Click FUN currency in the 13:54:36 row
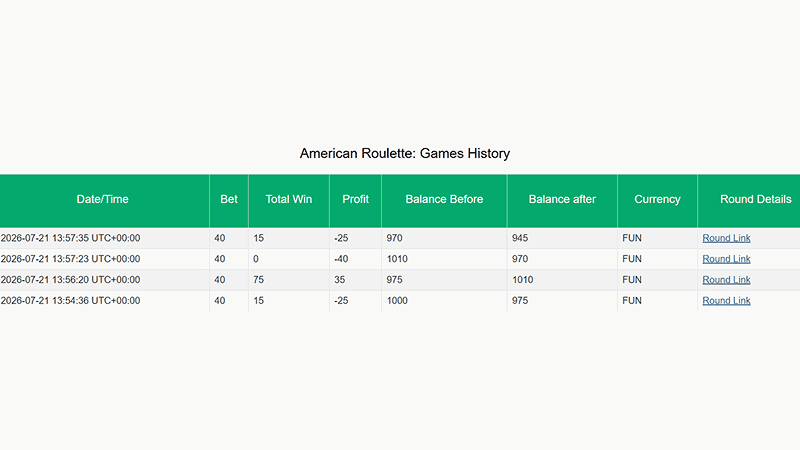Viewport: 800px width, 450px height. click(x=632, y=301)
